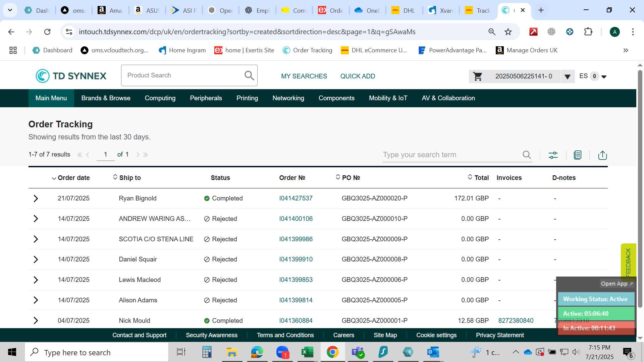
Task: Open the cart selector dropdown arrow
Action: (x=567, y=77)
